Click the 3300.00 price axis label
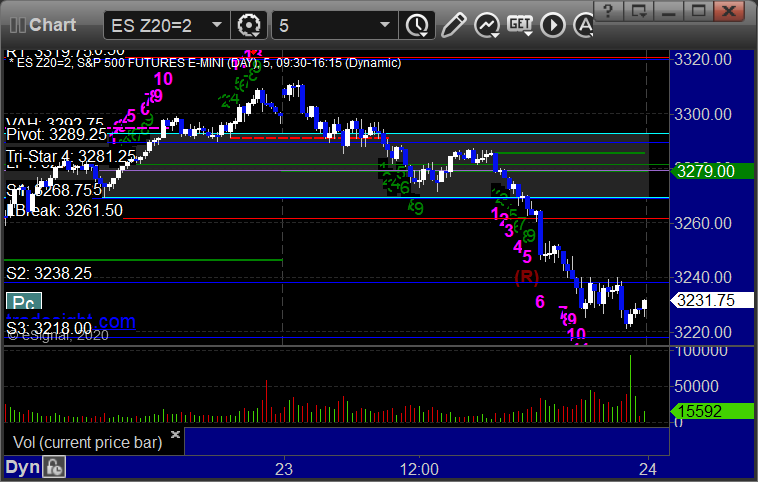Screen dimensions: 758x482 coord(703,115)
